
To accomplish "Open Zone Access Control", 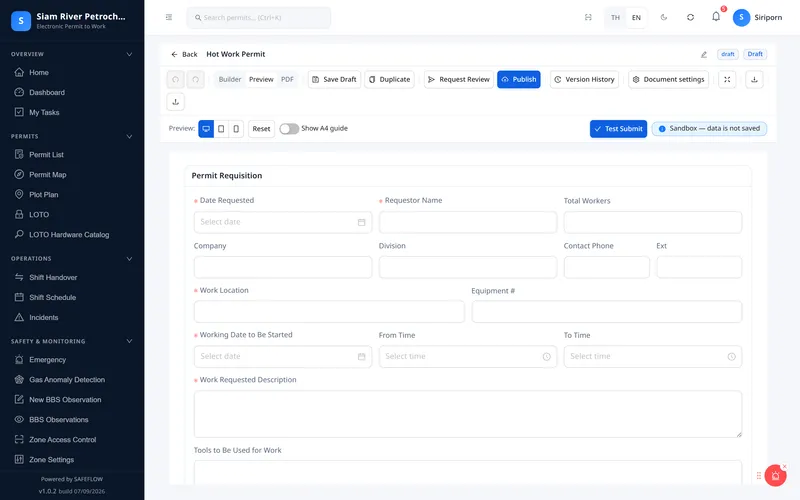I will tap(62, 439).
